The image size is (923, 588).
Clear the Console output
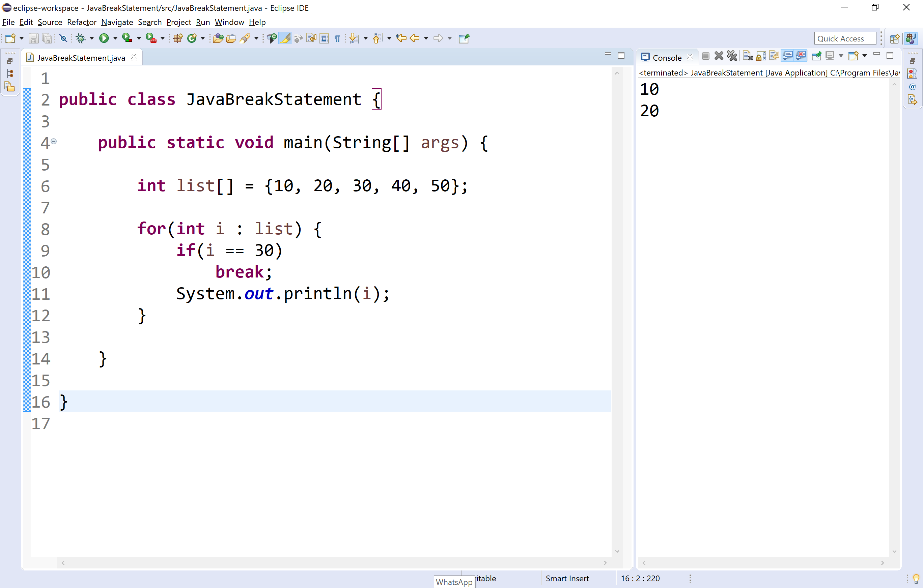[x=748, y=56]
